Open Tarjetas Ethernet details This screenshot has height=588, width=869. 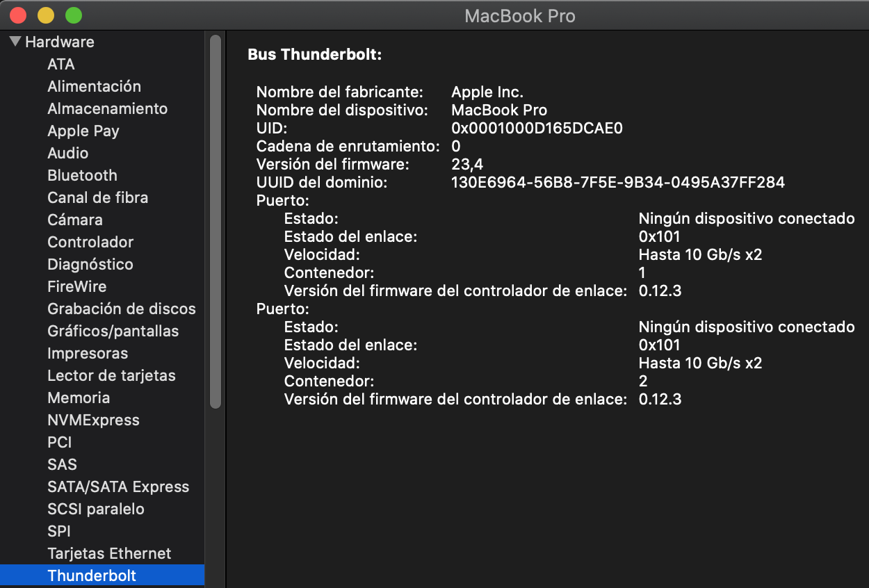point(109,553)
